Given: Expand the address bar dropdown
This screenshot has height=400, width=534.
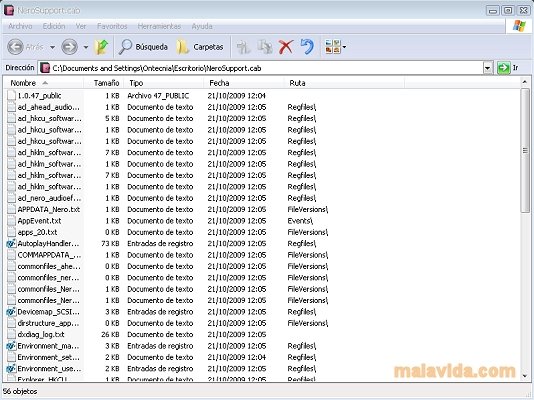Looking at the screenshot, I should [488, 68].
